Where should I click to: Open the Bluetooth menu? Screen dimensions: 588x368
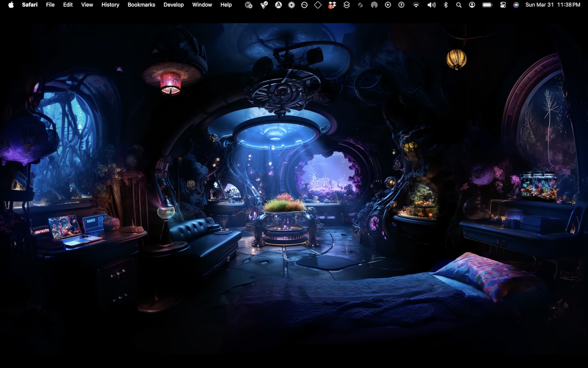coord(446,5)
